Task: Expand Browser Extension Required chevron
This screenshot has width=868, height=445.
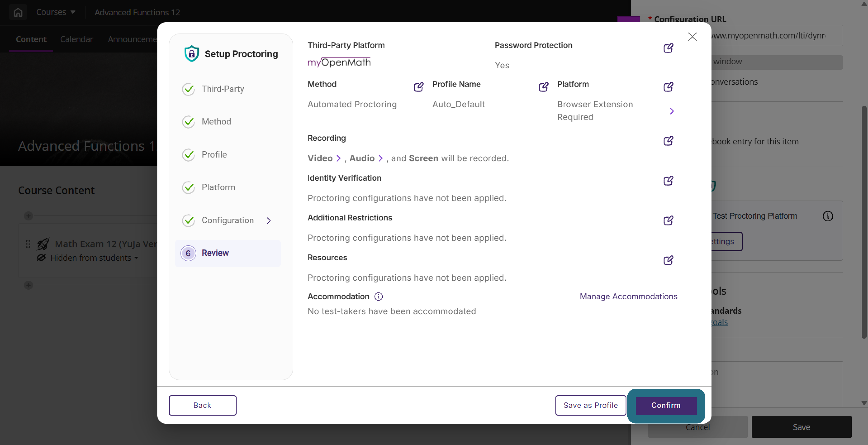Action: pos(671,111)
